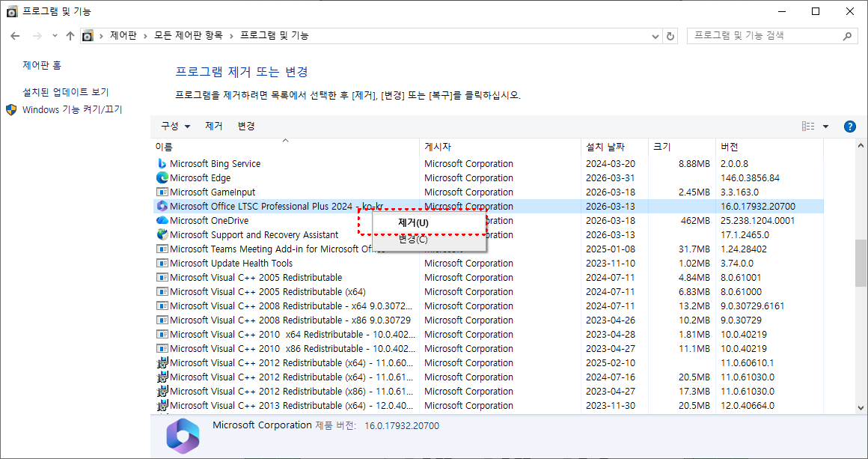Click the search magnifier icon
The height and width of the screenshot is (459, 868).
point(847,36)
